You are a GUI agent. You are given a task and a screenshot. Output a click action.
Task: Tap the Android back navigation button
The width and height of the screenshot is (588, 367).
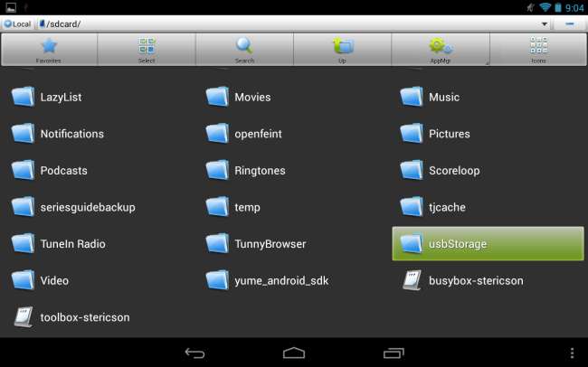(195, 353)
